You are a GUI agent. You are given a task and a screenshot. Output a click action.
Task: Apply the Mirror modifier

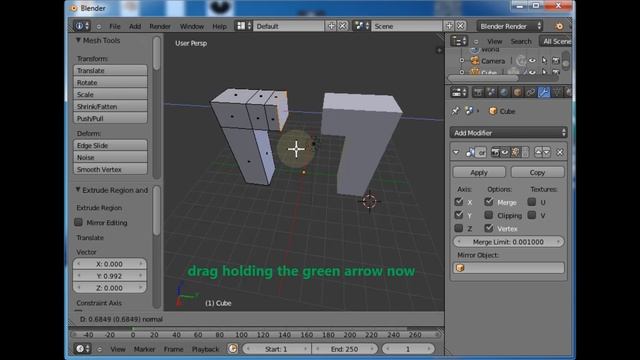479,172
